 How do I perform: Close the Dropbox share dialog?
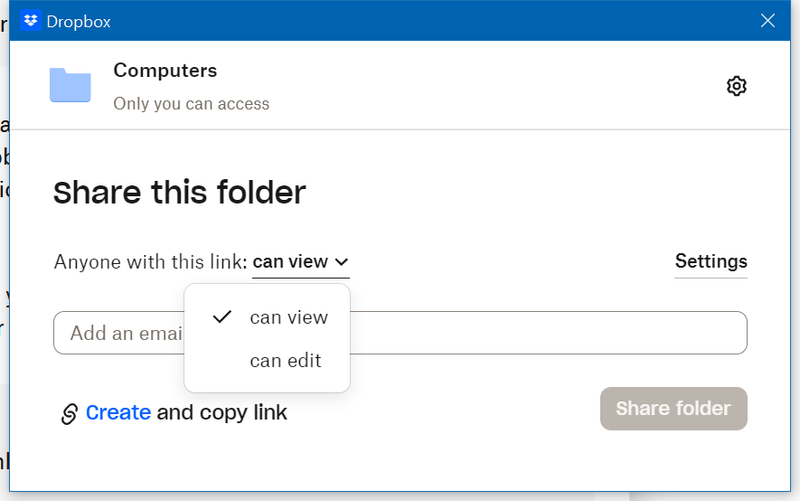coord(768,20)
